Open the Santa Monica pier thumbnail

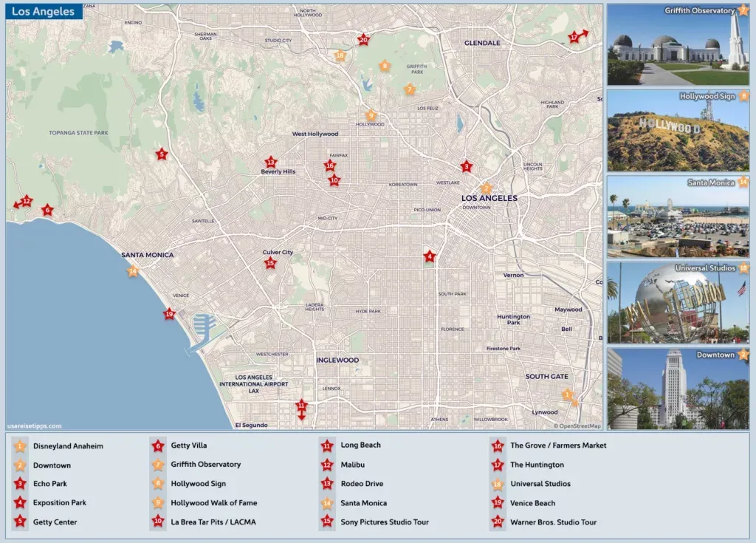click(x=678, y=216)
